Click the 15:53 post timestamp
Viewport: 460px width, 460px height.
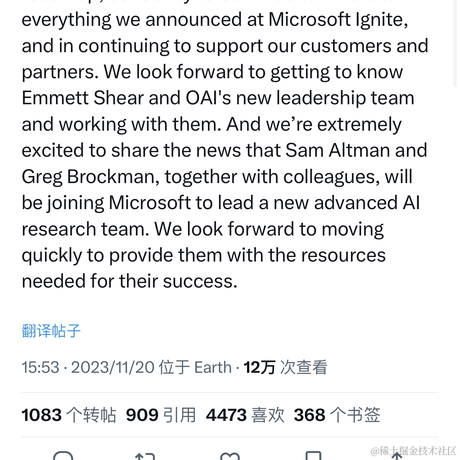coord(40,367)
